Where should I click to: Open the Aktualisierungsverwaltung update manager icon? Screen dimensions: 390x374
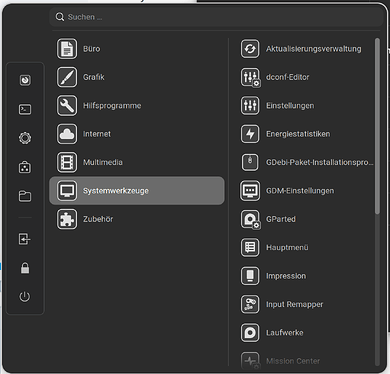tap(250, 49)
